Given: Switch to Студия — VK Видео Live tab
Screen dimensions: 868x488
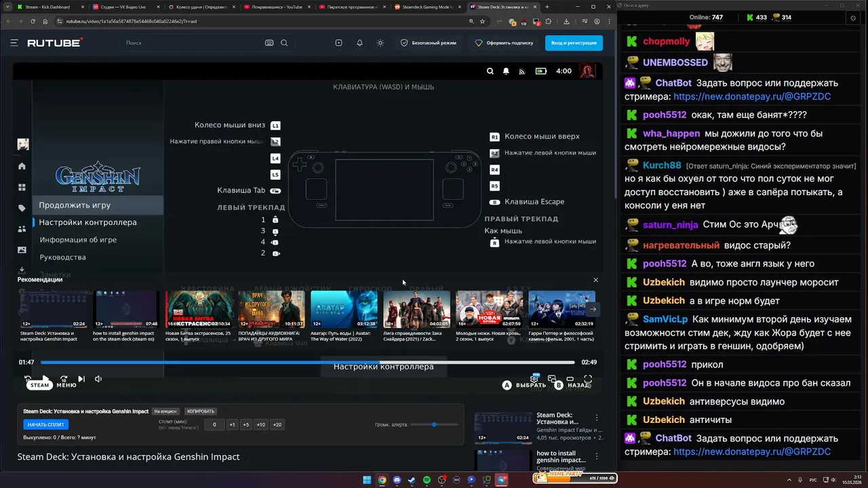Looking at the screenshot, I should click(125, 7).
